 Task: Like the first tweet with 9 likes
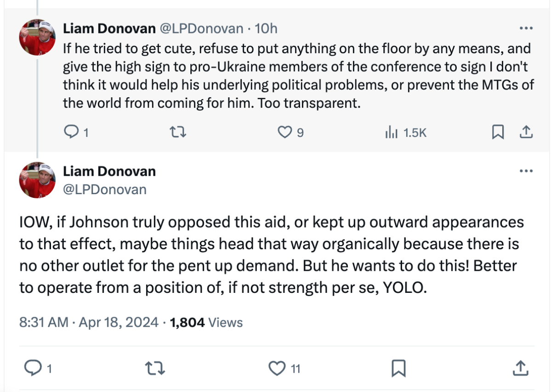285,133
